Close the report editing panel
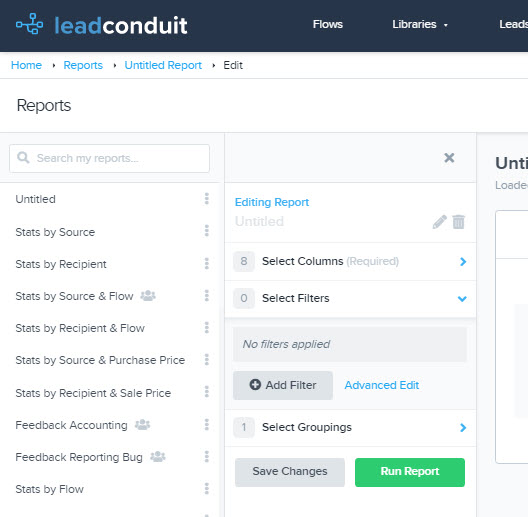This screenshot has width=528, height=517. click(449, 158)
